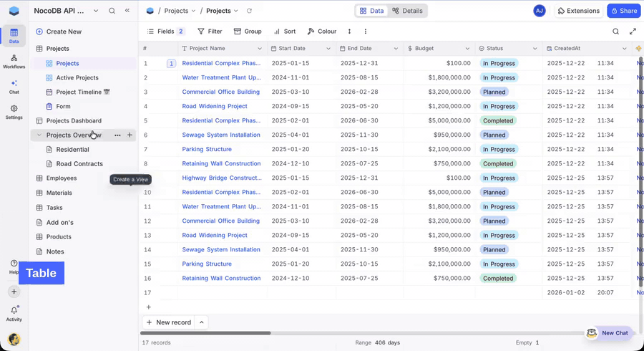Open the Help button
The height and width of the screenshot is (351, 644).
pos(14,266)
